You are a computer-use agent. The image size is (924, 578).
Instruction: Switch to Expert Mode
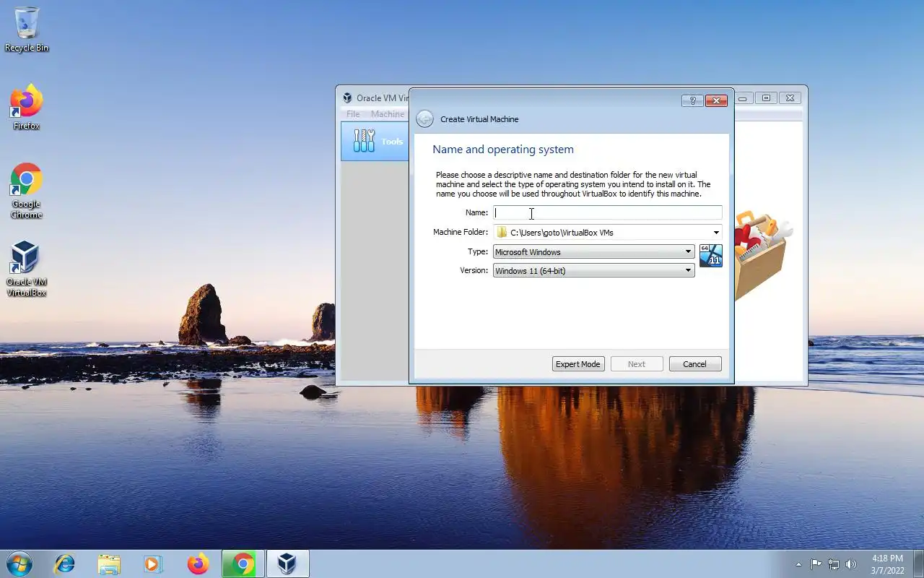coord(578,364)
